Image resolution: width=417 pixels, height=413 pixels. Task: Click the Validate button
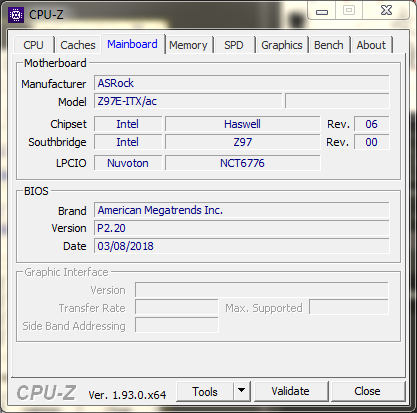290,391
